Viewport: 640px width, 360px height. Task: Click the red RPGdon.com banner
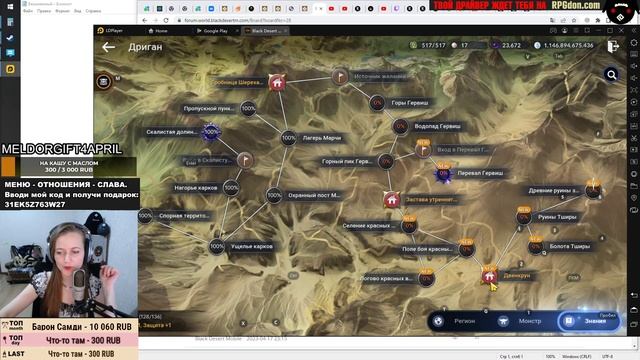pyautogui.click(x=516, y=5)
